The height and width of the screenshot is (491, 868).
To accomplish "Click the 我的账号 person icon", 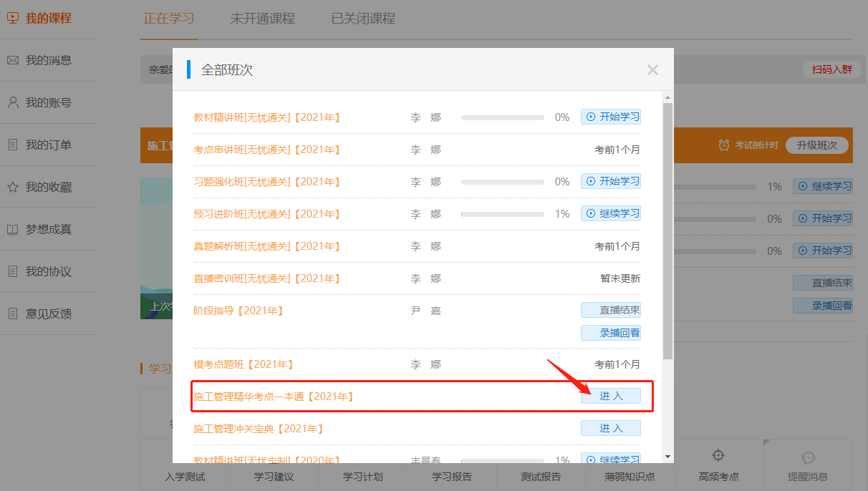I will click(13, 102).
